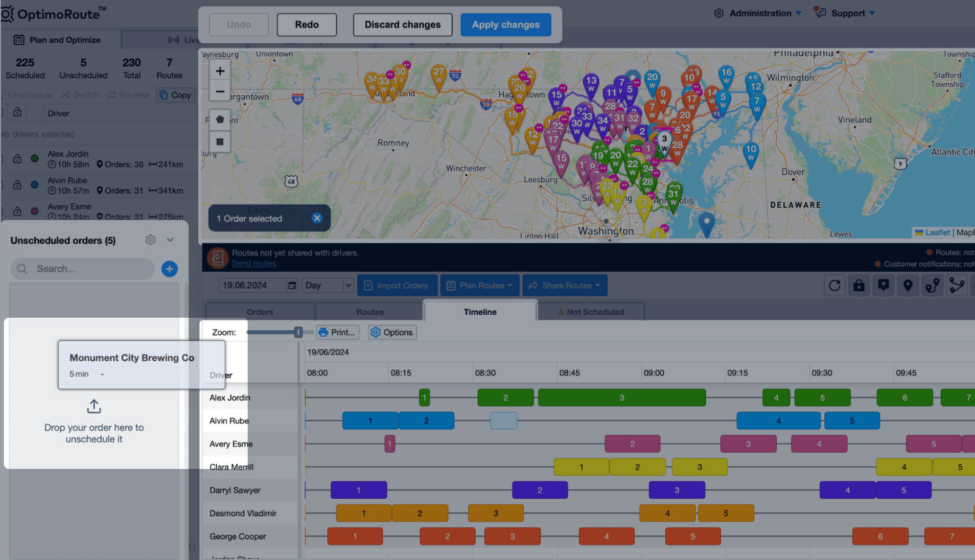Select the polygon selection tool on the map
Screen dimensions: 975x560
220,119
